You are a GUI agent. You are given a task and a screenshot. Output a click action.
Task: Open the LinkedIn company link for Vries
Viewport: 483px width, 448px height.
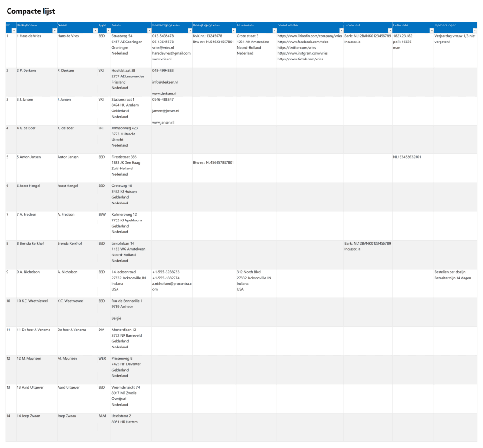click(309, 35)
